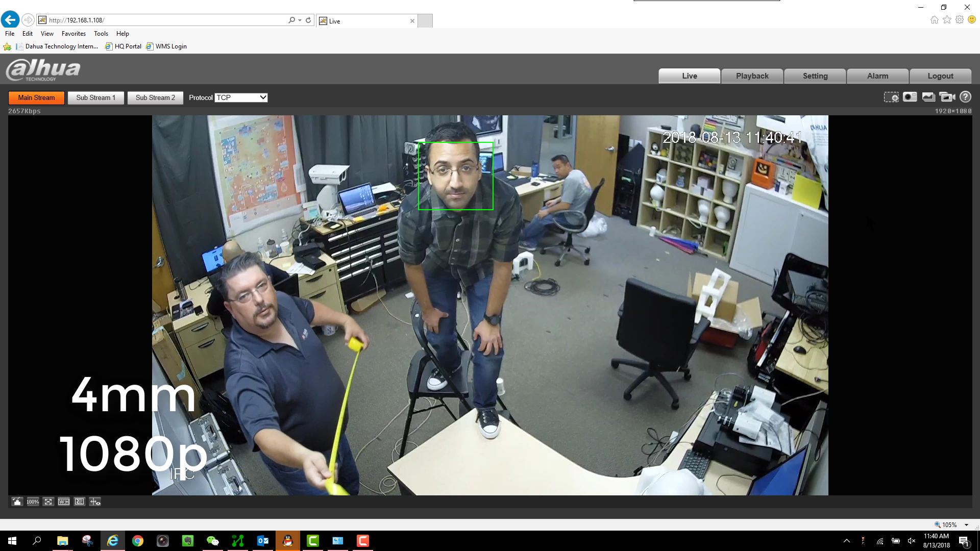Click the triple snapshot icon
980x551 pixels.
(928, 97)
